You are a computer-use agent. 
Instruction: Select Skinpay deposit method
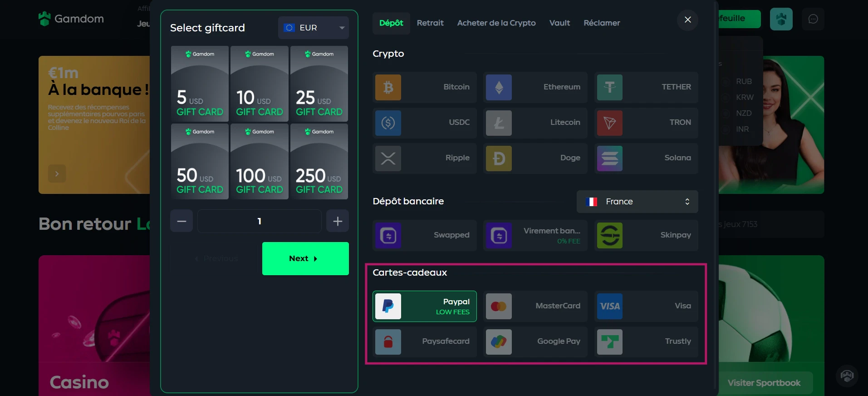646,235
